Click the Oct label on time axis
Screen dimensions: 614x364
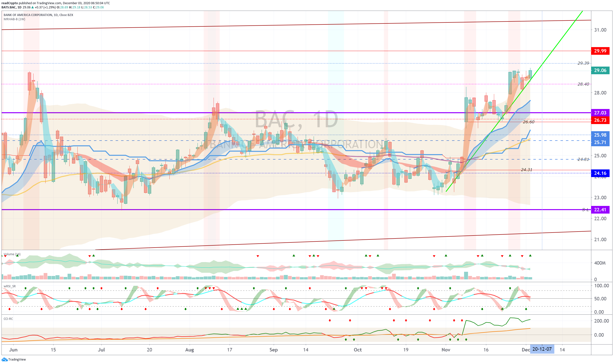358,350
